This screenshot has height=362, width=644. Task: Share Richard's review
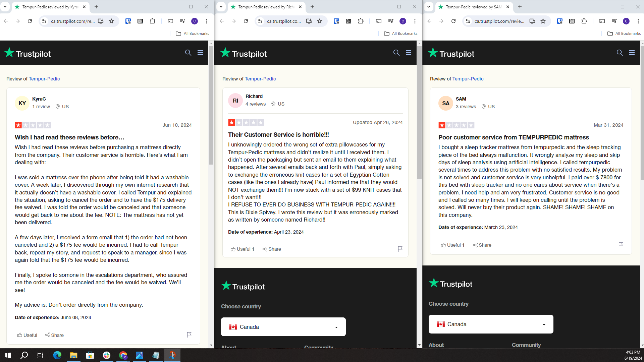tap(272, 249)
